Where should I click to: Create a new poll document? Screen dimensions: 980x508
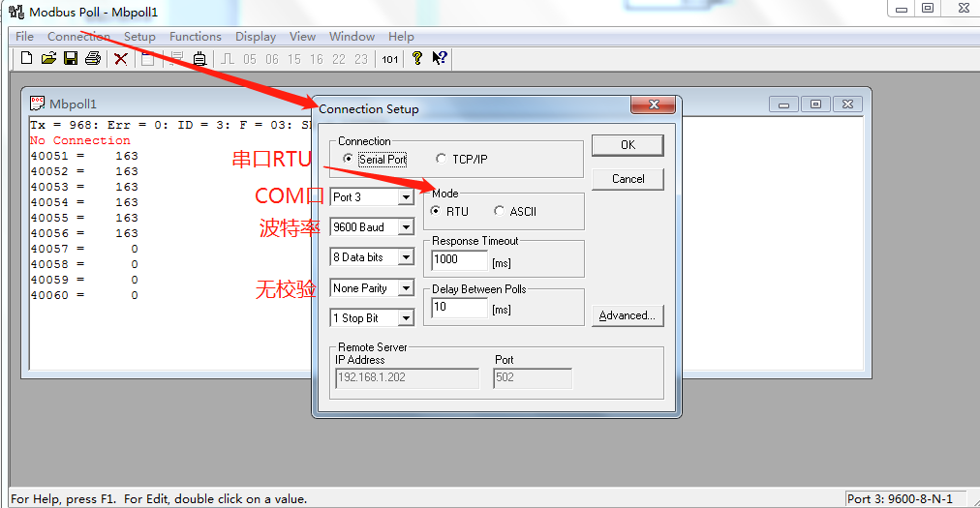click(26, 59)
